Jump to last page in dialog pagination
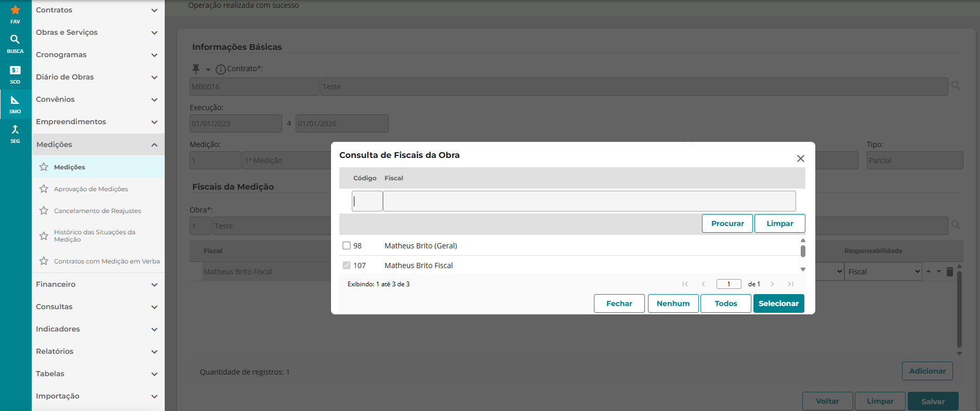The height and width of the screenshot is (411, 980). tap(790, 284)
